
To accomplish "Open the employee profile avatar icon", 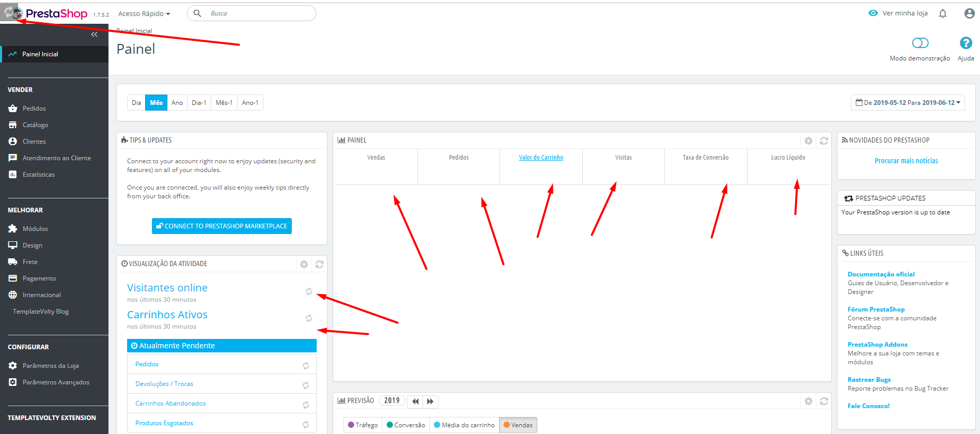I will [970, 13].
